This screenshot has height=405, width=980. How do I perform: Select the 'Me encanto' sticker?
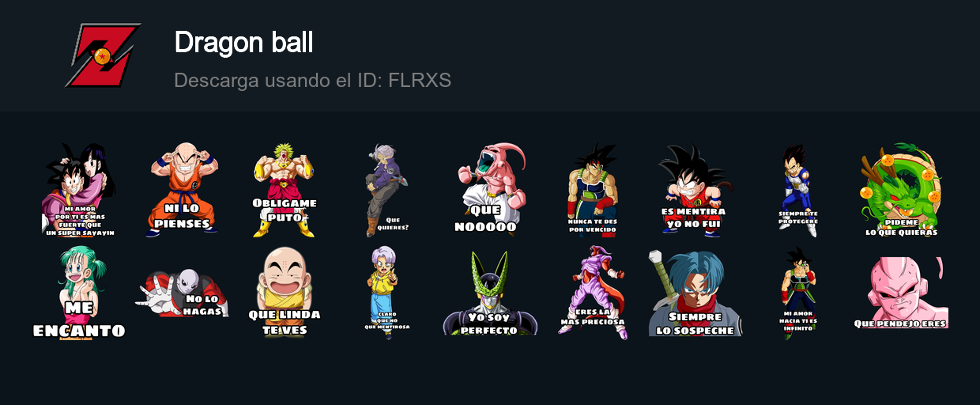pyautogui.click(x=79, y=293)
